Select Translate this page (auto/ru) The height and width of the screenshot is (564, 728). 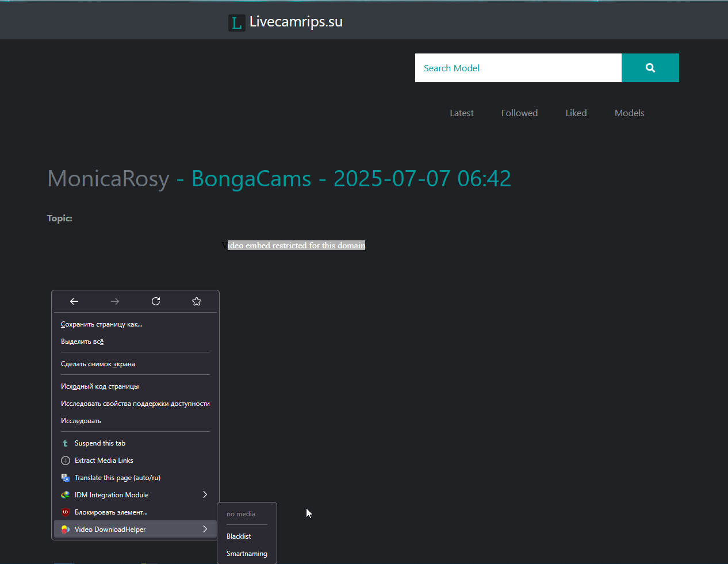[x=135, y=478]
